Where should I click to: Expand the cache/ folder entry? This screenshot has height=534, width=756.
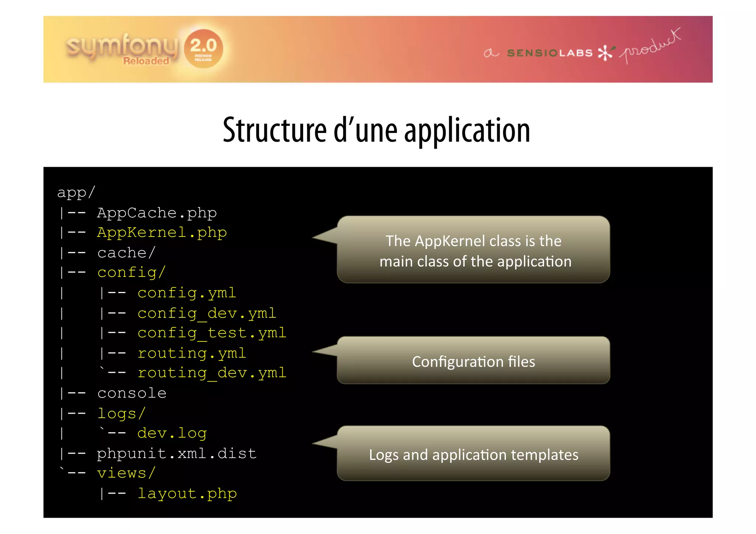pyautogui.click(x=126, y=253)
